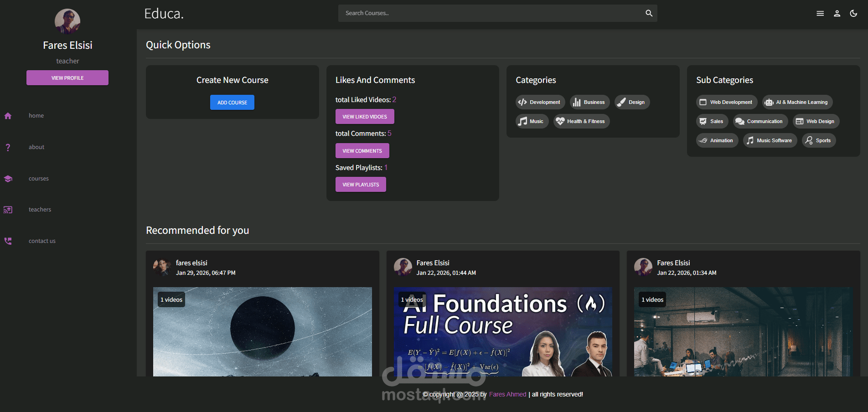Click the code icon in Development category

(522, 102)
